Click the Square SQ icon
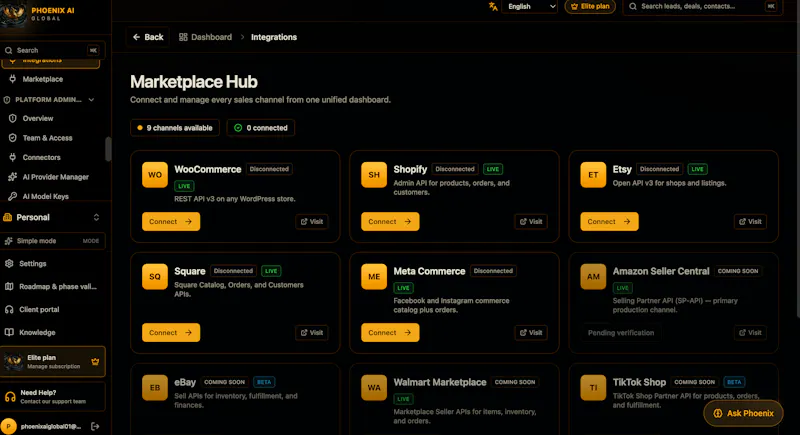Screen dimensions: 800x435 click(155, 276)
